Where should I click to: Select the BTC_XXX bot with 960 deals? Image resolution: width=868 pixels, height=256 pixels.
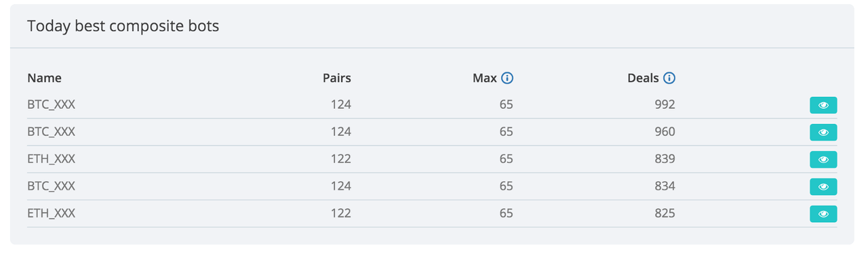51,132
